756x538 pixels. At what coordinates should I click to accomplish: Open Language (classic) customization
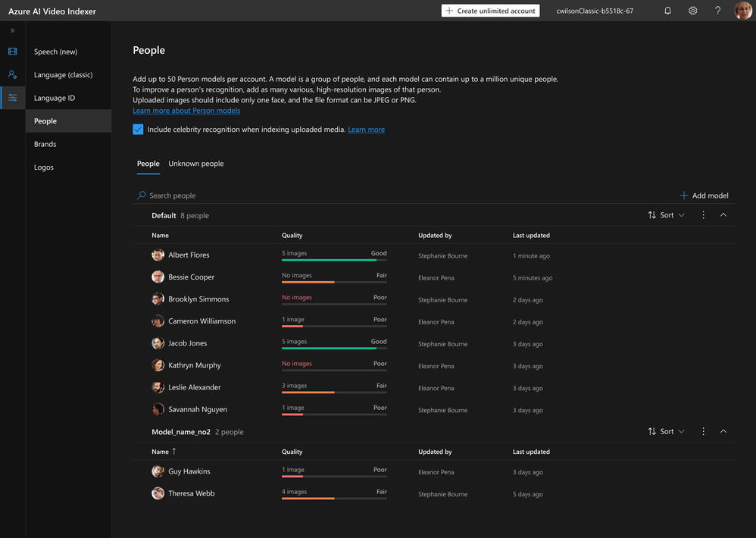pyautogui.click(x=68, y=75)
